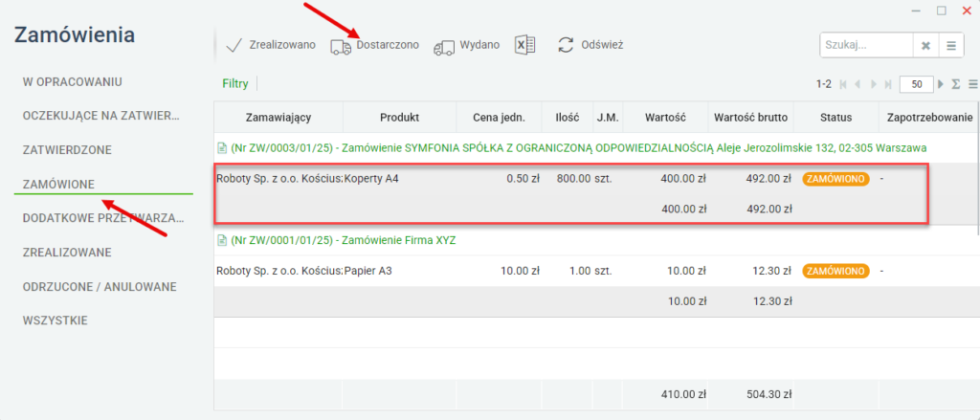Viewport: 980px width, 420px height.
Task: Click ZAMÓWIONO status badge in Koperty A4 row
Action: point(836,179)
